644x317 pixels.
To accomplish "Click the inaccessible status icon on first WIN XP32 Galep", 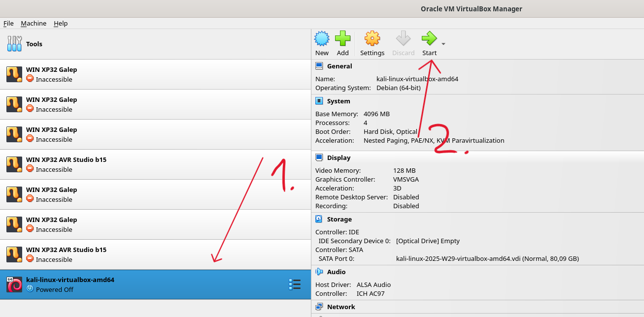I will point(30,79).
